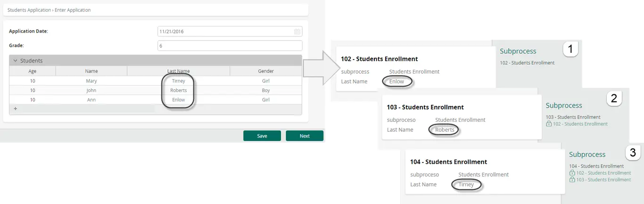644x204 pixels.
Task: Select the Boy gender cell in John's row
Action: [266, 90]
